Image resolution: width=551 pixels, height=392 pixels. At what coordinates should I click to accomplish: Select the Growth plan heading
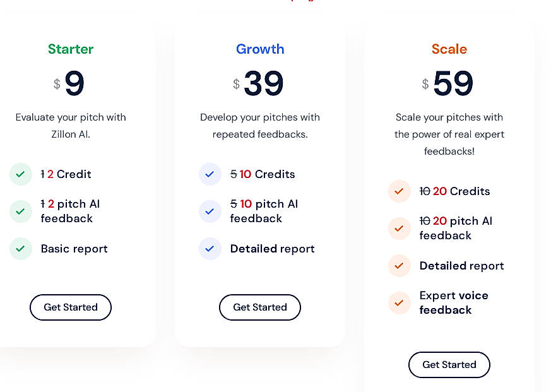click(x=260, y=49)
